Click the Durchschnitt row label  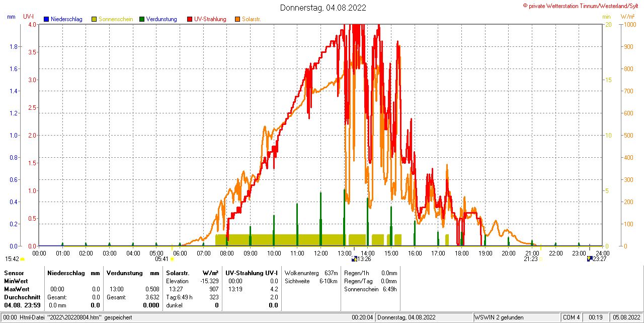(22, 297)
